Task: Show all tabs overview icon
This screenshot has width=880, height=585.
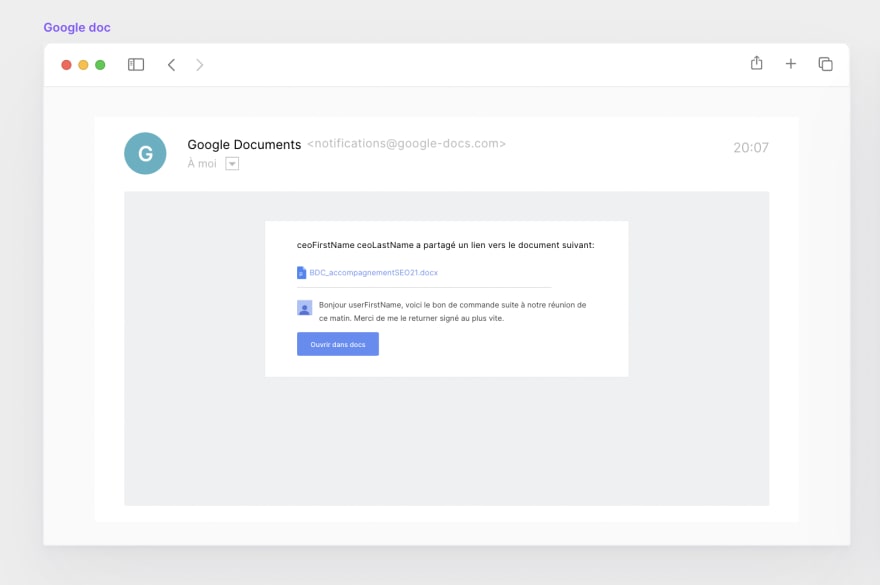Action: tap(826, 64)
